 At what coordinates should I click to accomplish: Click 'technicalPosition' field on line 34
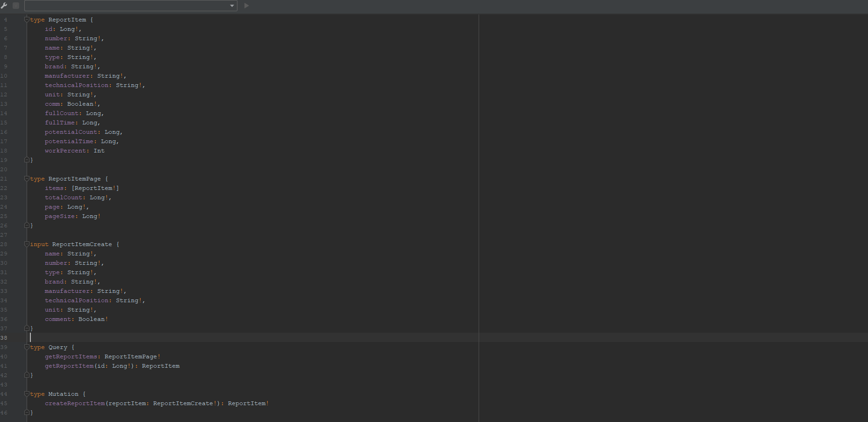click(x=77, y=300)
